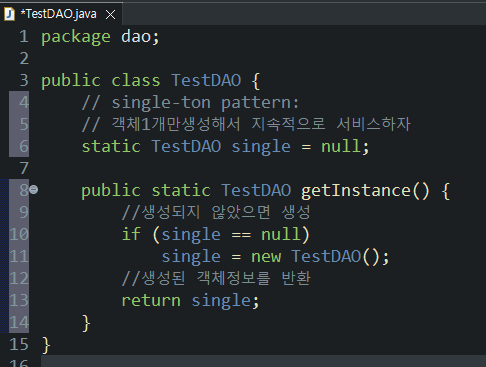Close the TestDAO.java tab
The width and height of the screenshot is (486, 367).
click(x=110, y=14)
